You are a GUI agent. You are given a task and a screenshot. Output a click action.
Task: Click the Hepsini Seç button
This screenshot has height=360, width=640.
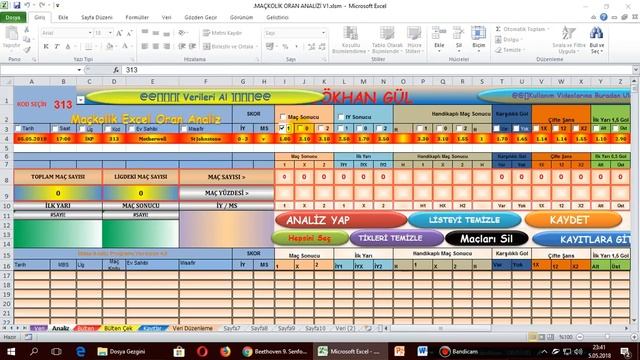point(310,238)
